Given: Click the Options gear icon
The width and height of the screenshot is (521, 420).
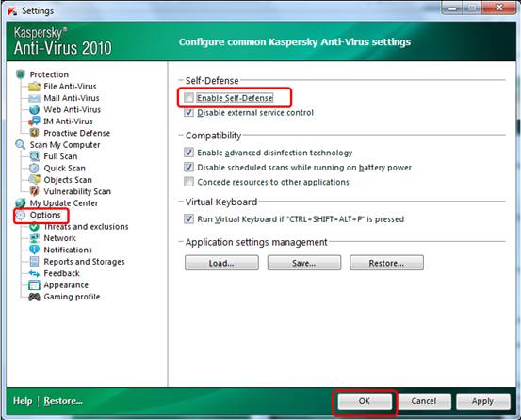Looking at the screenshot, I should click(x=21, y=215).
